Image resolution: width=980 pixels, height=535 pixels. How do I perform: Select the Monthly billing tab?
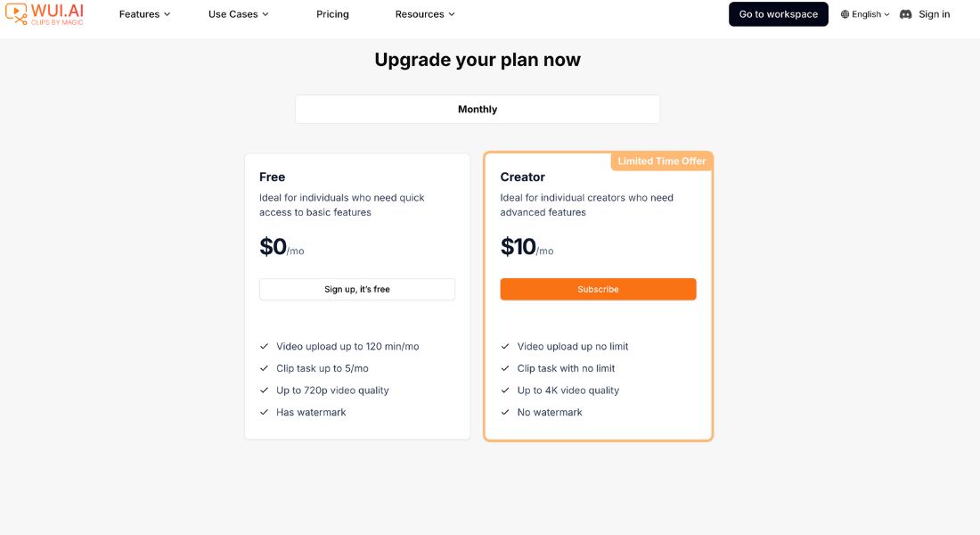(478, 109)
